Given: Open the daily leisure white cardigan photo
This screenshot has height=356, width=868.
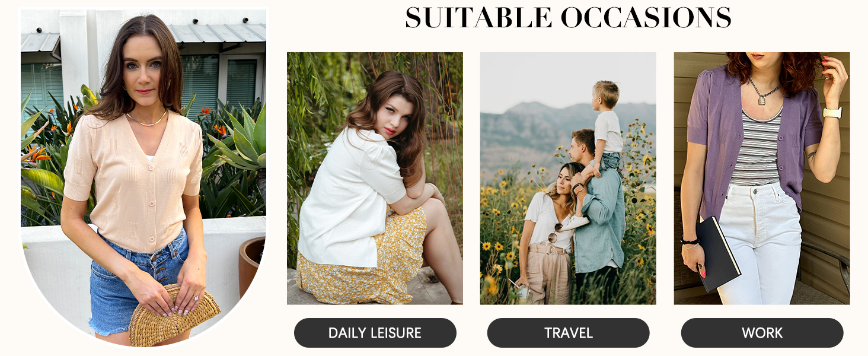Looking at the screenshot, I should point(375,178).
